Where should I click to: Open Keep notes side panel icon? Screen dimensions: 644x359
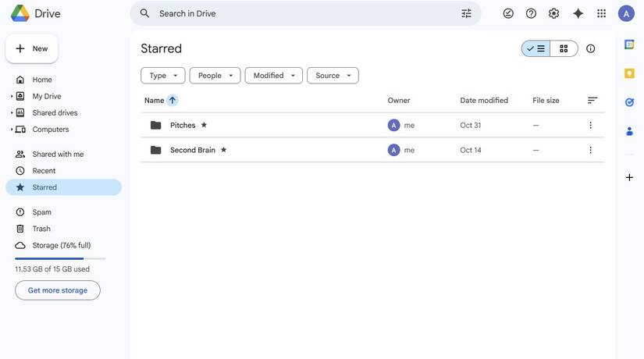coord(629,73)
